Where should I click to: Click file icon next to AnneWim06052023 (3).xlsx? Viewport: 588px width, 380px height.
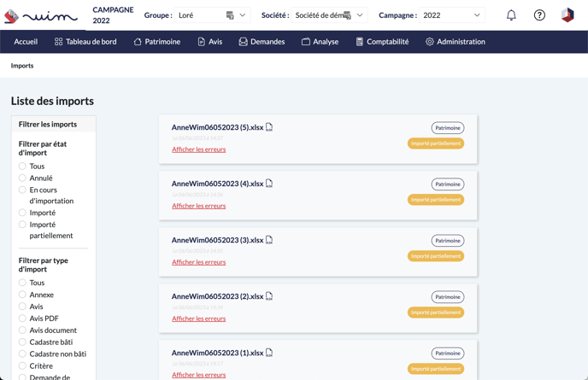269,240
